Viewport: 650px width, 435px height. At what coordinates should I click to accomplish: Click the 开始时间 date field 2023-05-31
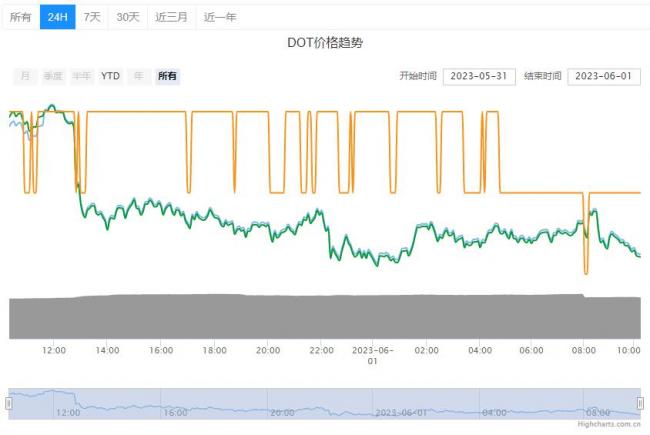coord(477,76)
